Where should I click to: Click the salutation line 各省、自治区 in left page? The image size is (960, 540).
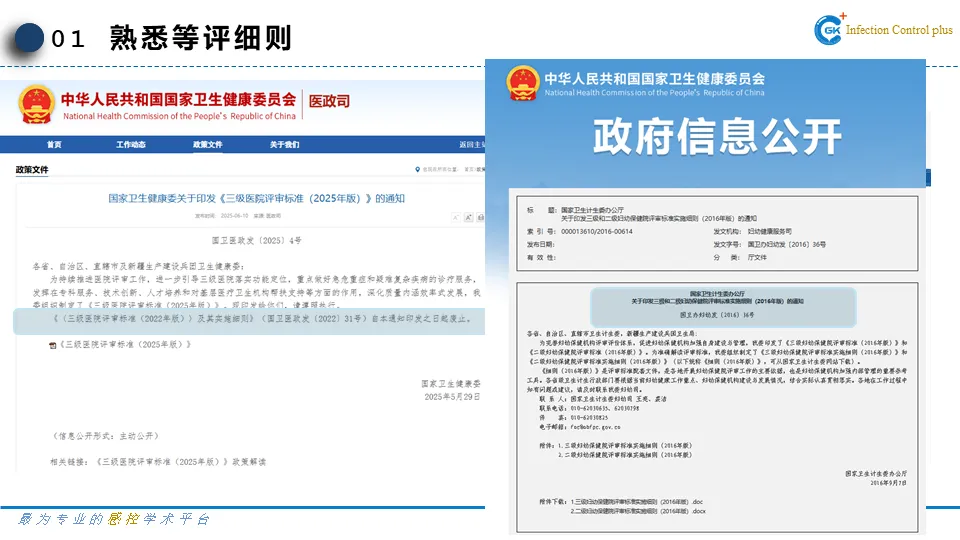click(x=138, y=266)
